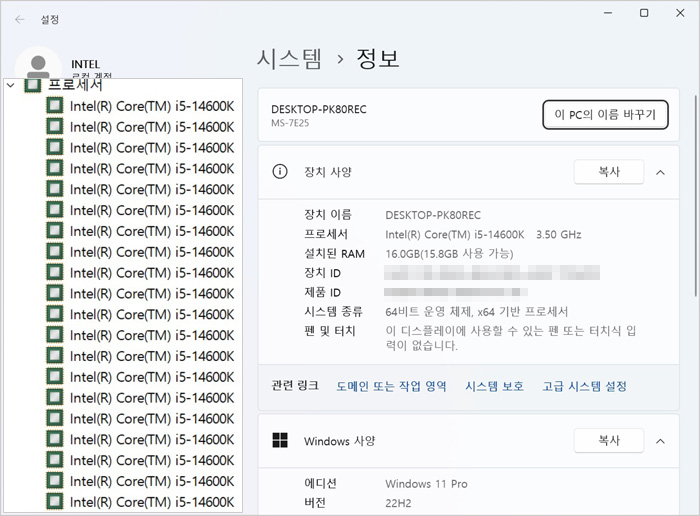Maximize the 설정 window
Viewport: 700px width, 516px height.
point(644,13)
